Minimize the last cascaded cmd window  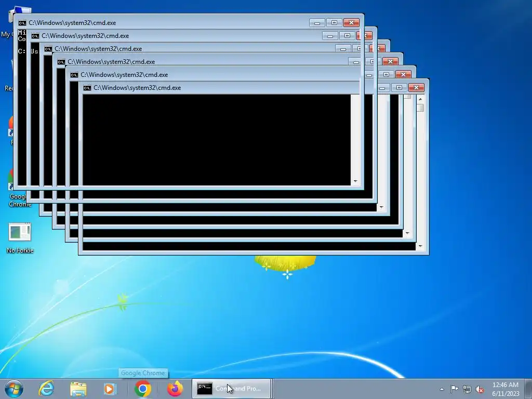tap(382, 88)
